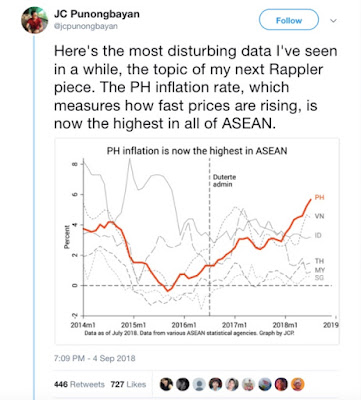Open the PH inflation chart image
The height and width of the screenshot is (400, 361).
[x=197, y=241]
